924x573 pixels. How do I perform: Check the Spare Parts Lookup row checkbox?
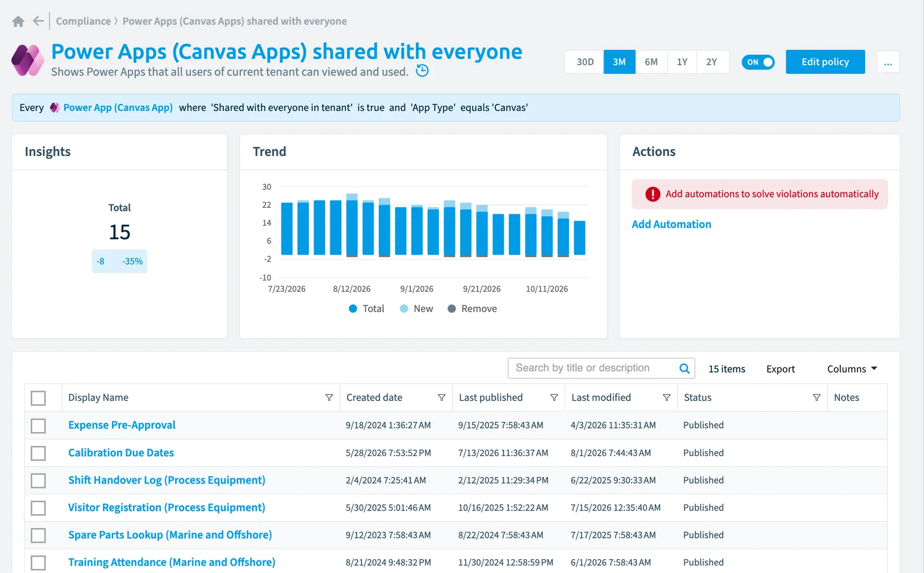click(x=38, y=535)
